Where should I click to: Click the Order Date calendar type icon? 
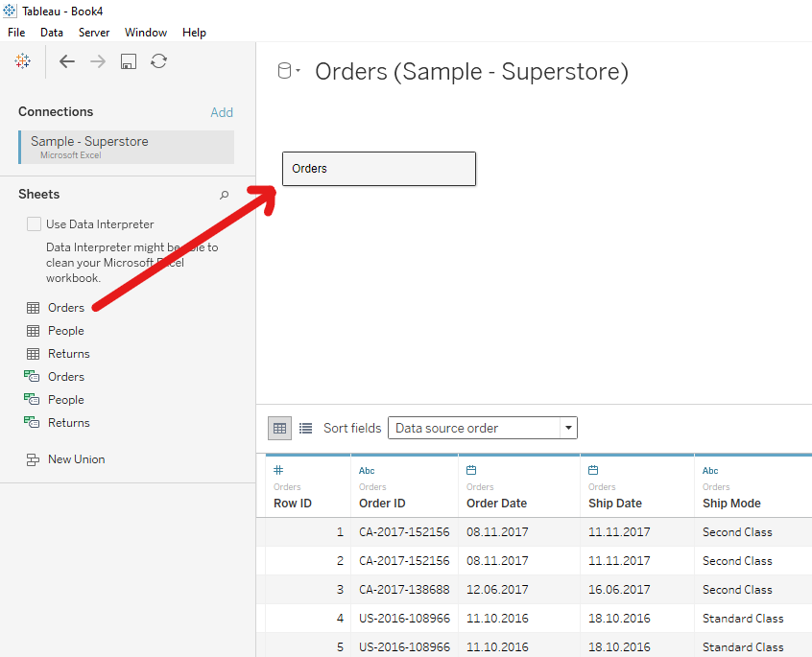click(471, 470)
